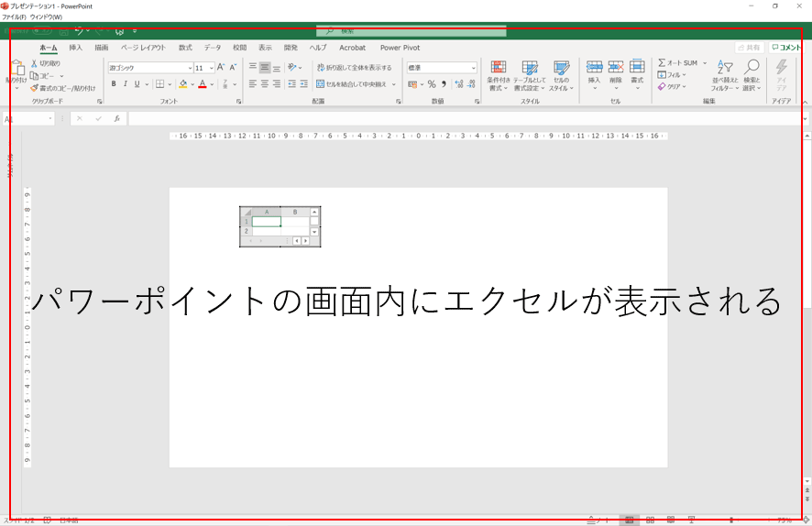
Task: Click セルを結合して中央揃え merge and center
Action: point(352,84)
